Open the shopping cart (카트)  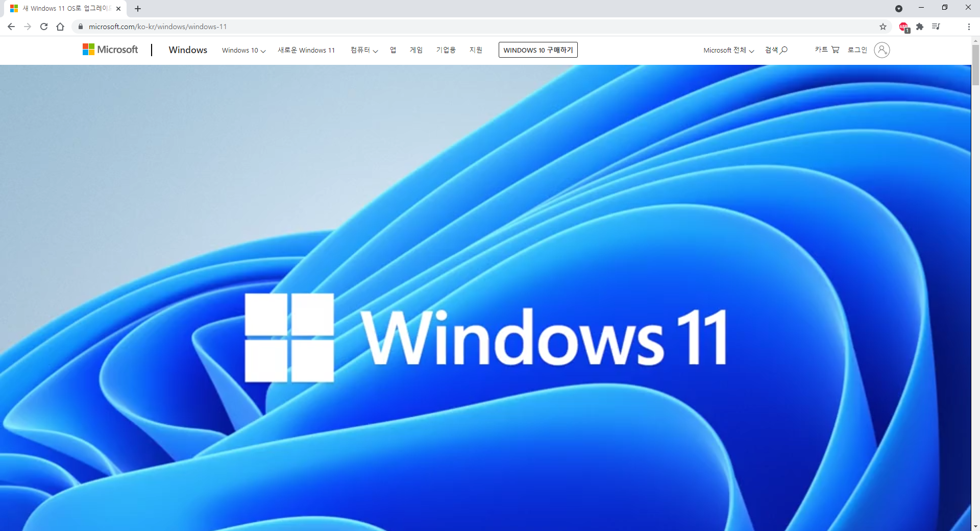point(827,50)
